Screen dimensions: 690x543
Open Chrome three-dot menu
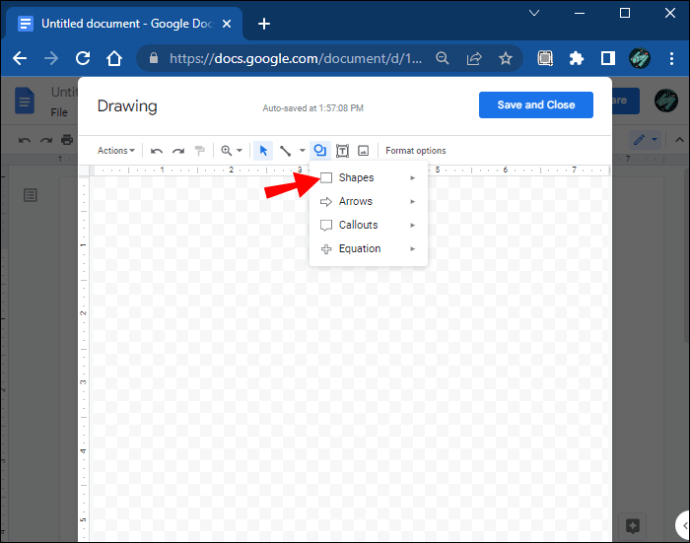672,58
